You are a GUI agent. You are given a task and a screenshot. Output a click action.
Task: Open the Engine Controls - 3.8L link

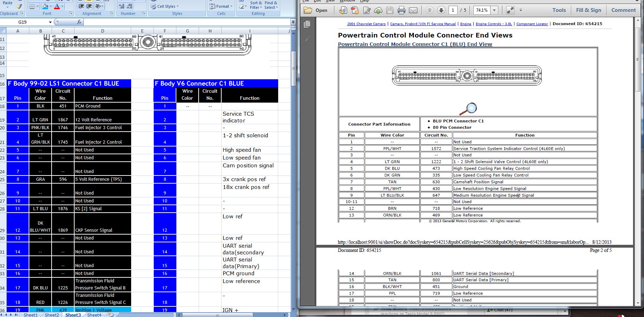click(x=494, y=24)
